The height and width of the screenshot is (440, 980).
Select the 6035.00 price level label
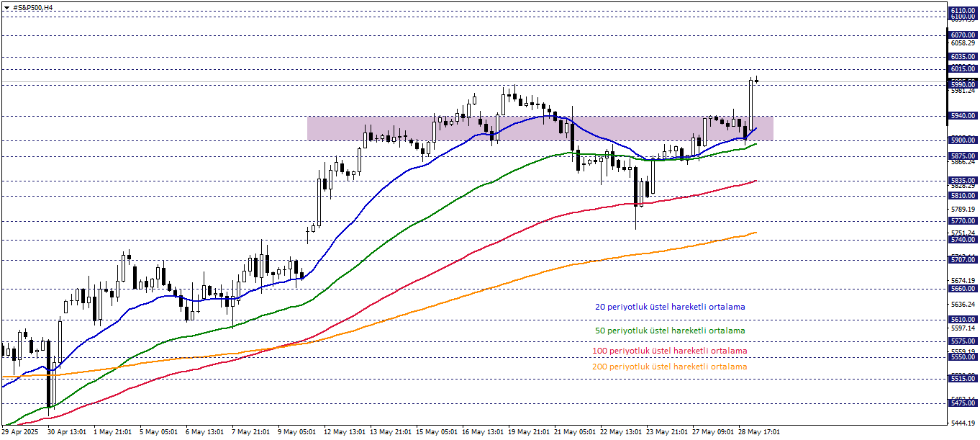coord(962,56)
